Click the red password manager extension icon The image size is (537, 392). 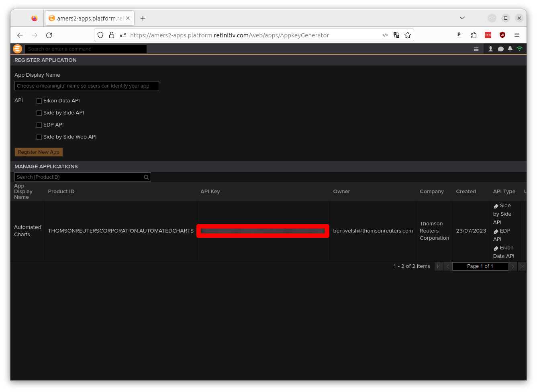[488, 35]
